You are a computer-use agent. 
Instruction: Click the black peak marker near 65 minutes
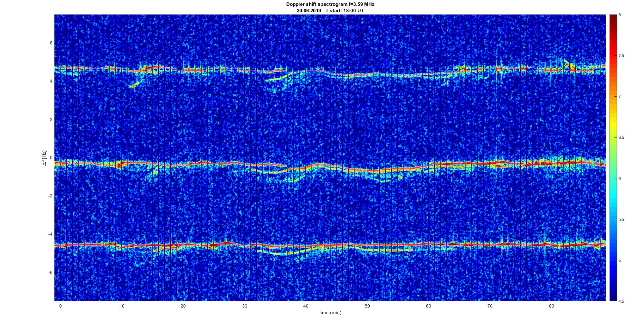tap(462, 69)
